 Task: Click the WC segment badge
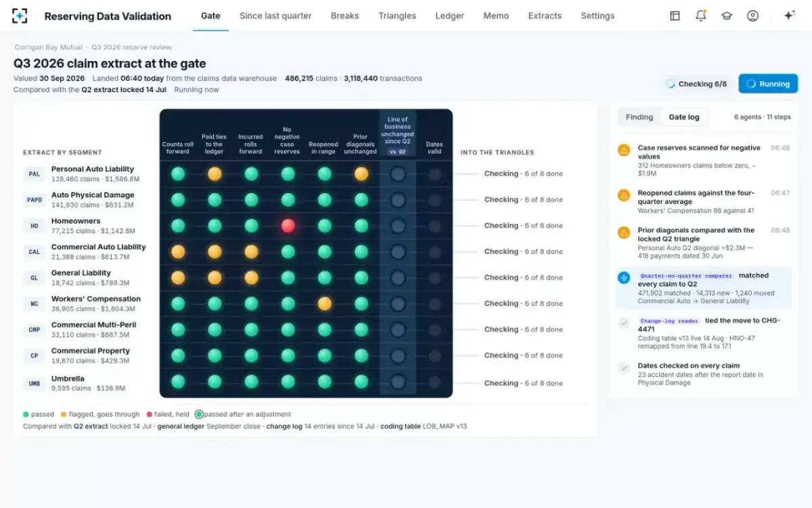[x=34, y=304]
